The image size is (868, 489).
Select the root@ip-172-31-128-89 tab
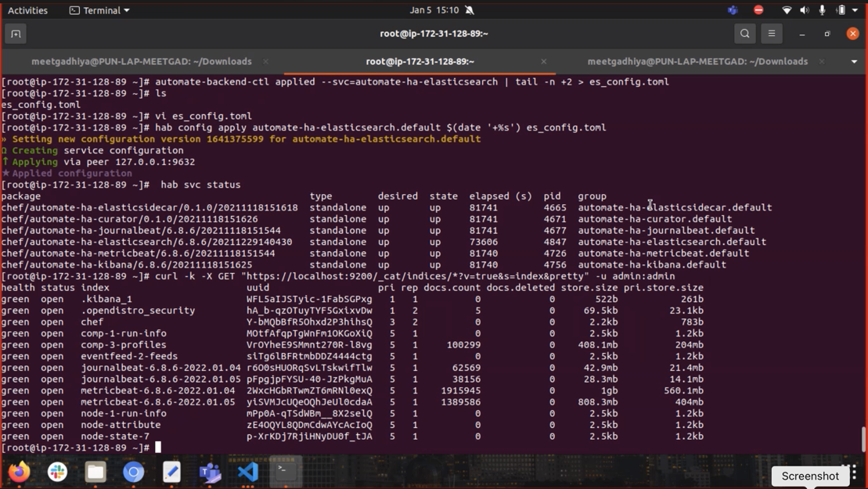[420, 61]
